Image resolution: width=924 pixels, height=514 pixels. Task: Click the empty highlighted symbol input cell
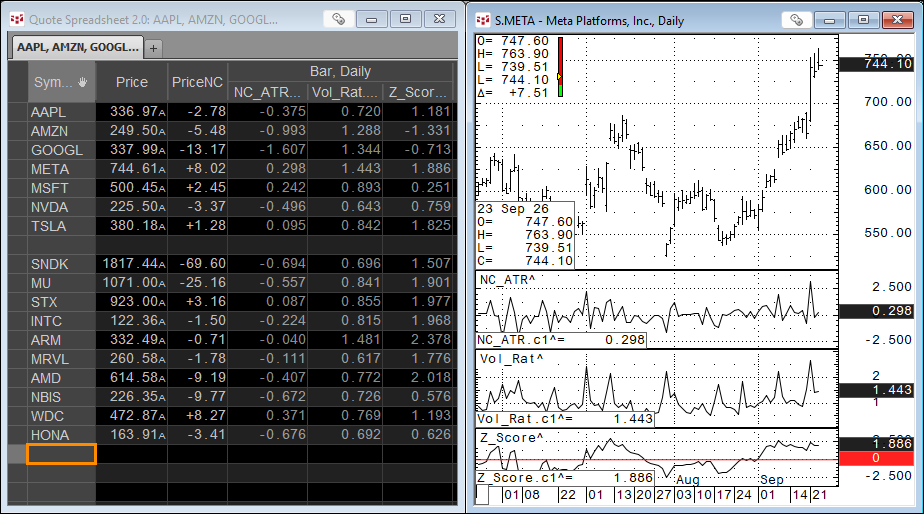tap(61, 454)
